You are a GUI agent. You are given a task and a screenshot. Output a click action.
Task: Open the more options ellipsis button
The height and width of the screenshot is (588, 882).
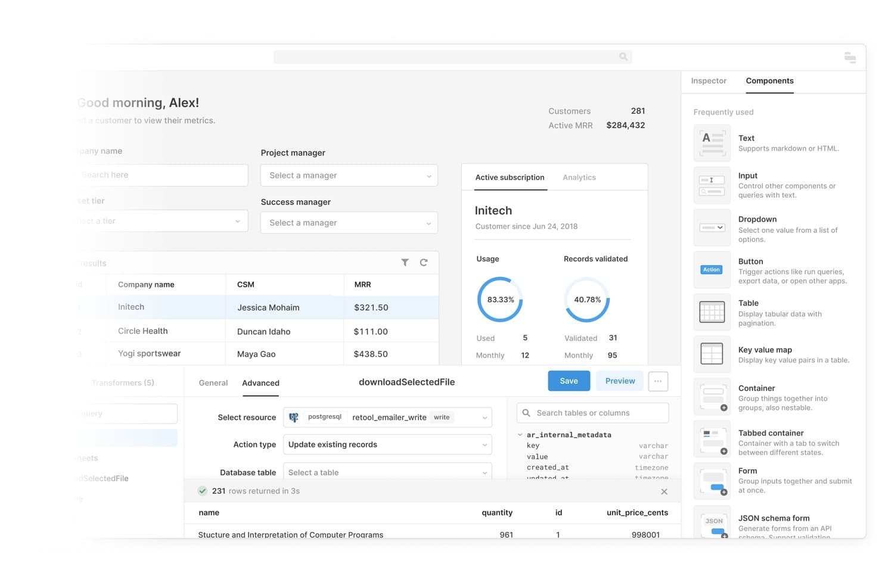click(x=658, y=381)
